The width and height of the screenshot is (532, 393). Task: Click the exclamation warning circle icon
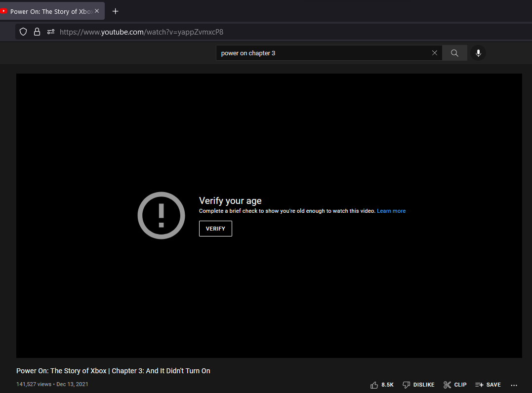pos(161,215)
